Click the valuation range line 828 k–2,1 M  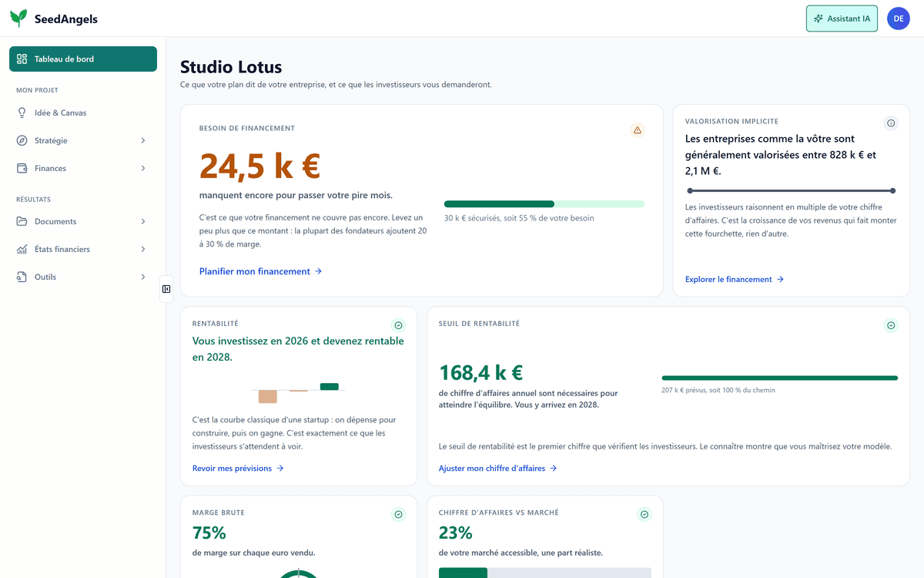[792, 190]
